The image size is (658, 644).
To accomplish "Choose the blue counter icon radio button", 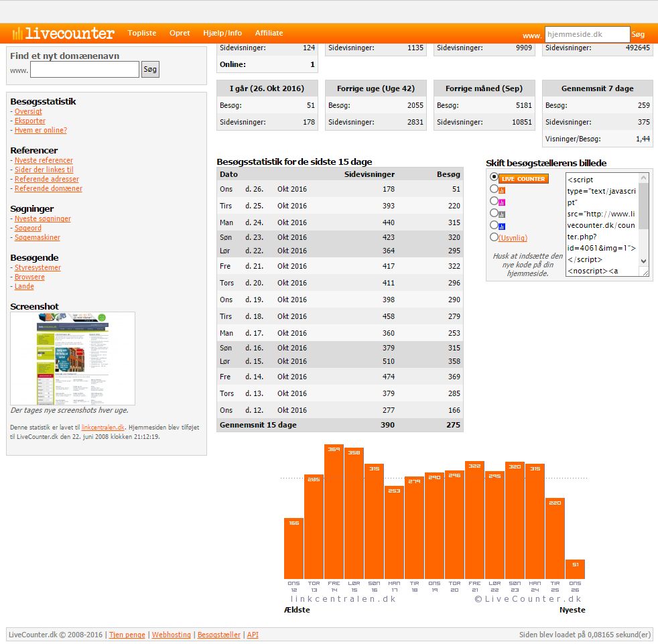I will (494, 225).
